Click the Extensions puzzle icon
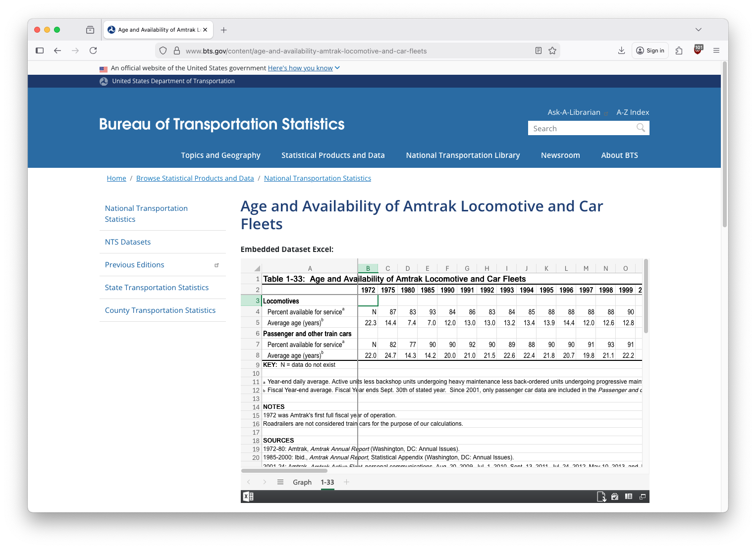Viewport: 756px width, 549px height. point(679,50)
